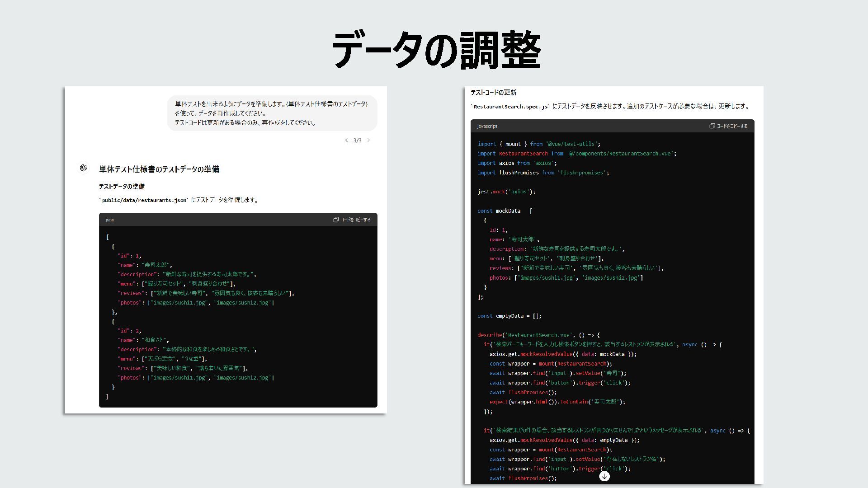Viewport: 868px width, 488px height.
Task: Click the next response version chevron
Action: [x=368, y=140]
